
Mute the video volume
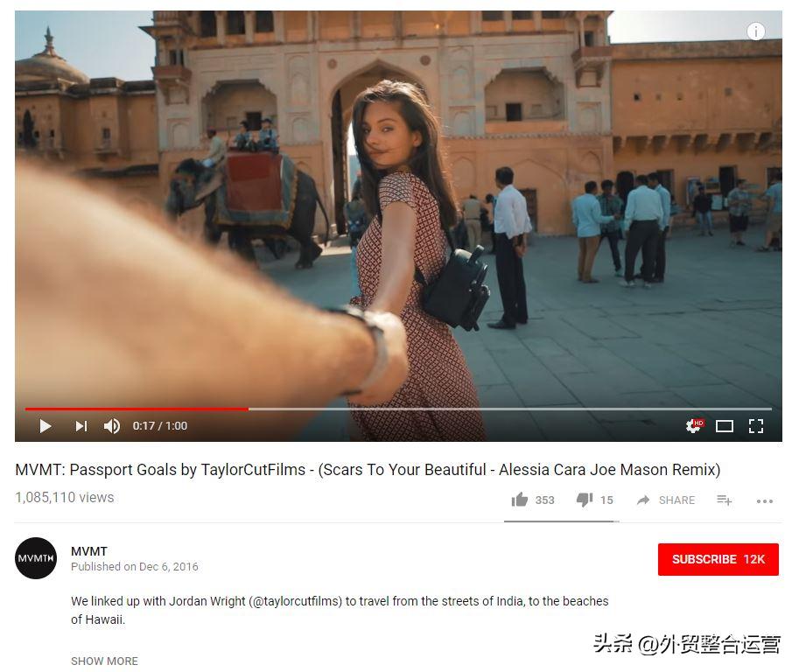112,426
